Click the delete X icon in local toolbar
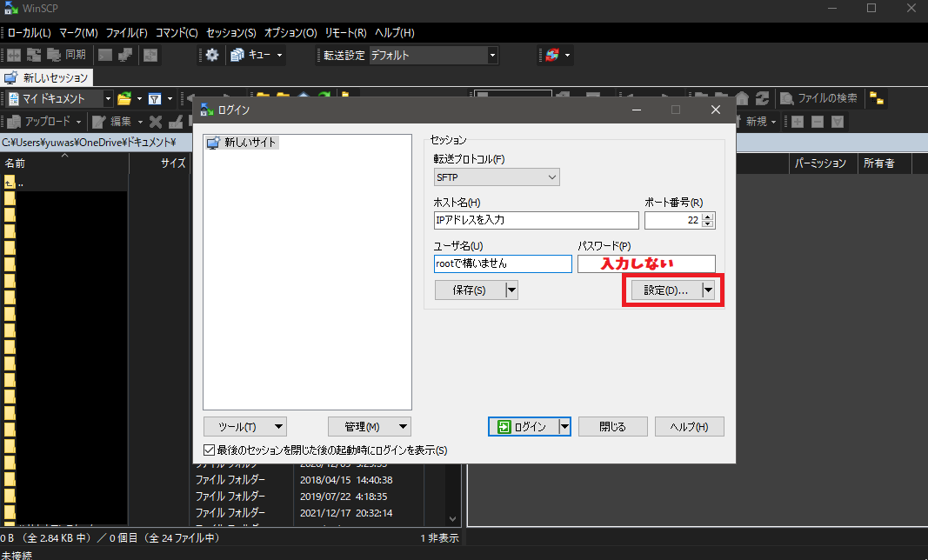This screenshot has height=560, width=928. coord(156,122)
